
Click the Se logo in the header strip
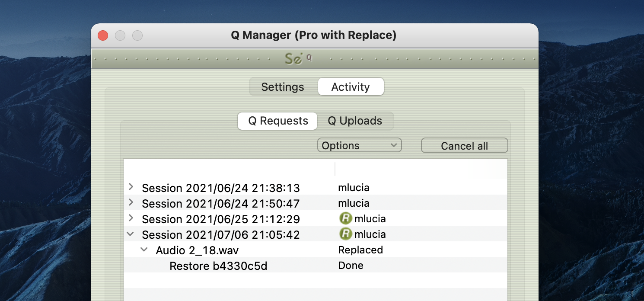coord(294,59)
